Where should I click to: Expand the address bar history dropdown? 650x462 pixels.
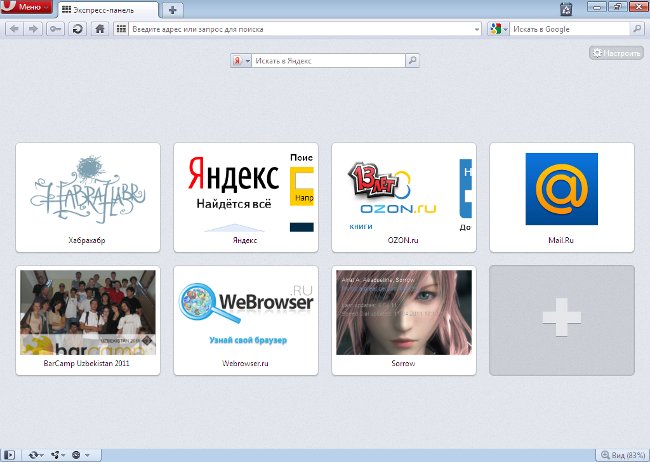pyautogui.click(x=476, y=29)
